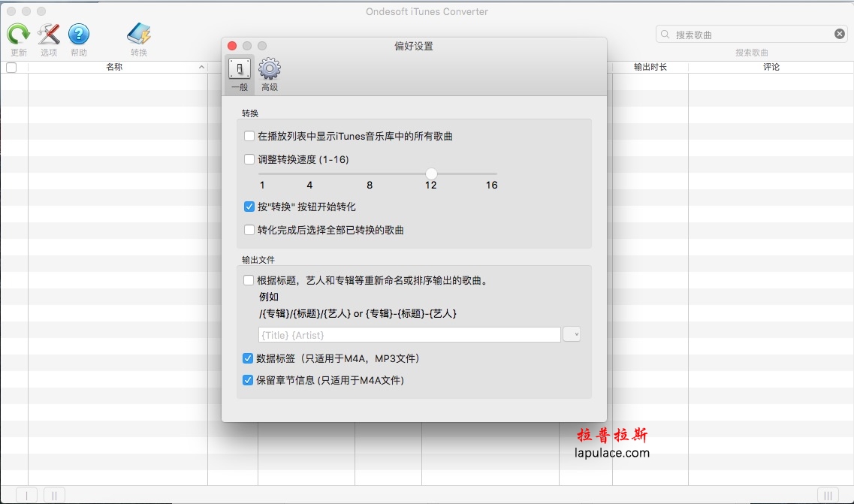The width and height of the screenshot is (854, 504).
Task: Select the General (一般) preferences tab
Action: pos(239,74)
